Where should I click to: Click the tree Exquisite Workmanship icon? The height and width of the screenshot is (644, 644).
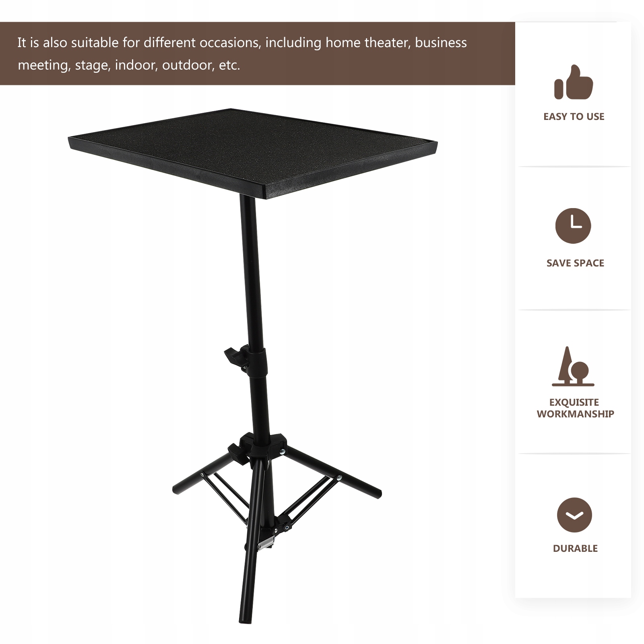[573, 366]
